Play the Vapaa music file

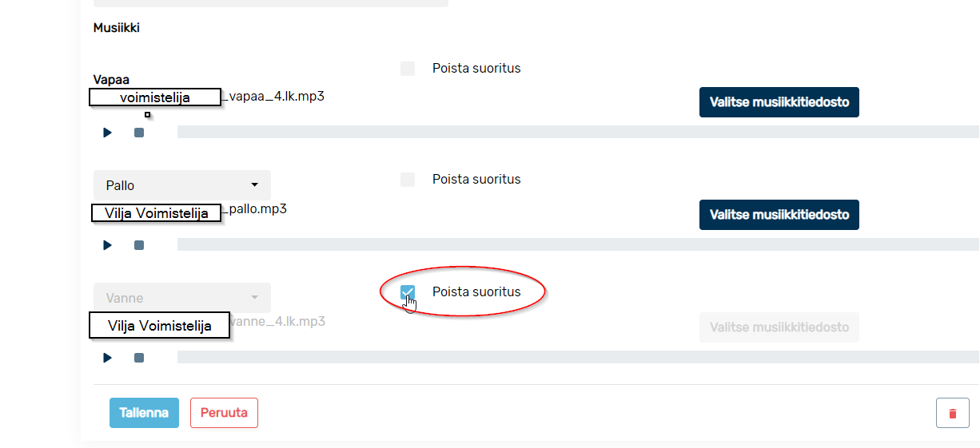pyautogui.click(x=107, y=133)
